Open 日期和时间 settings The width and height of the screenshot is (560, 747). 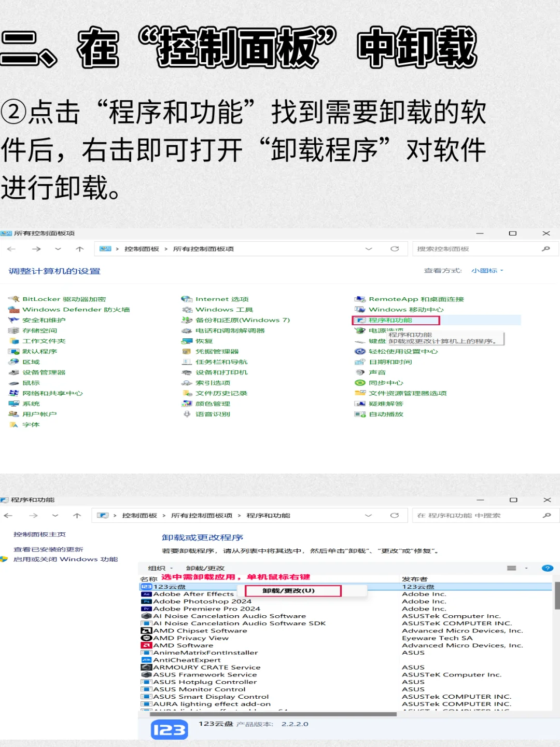[x=389, y=362]
